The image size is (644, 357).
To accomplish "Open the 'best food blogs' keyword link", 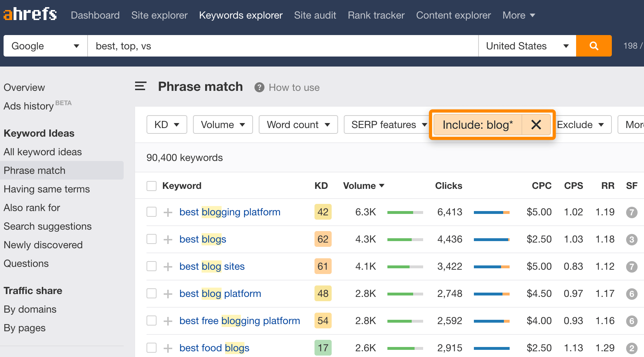I will [x=214, y=348].
